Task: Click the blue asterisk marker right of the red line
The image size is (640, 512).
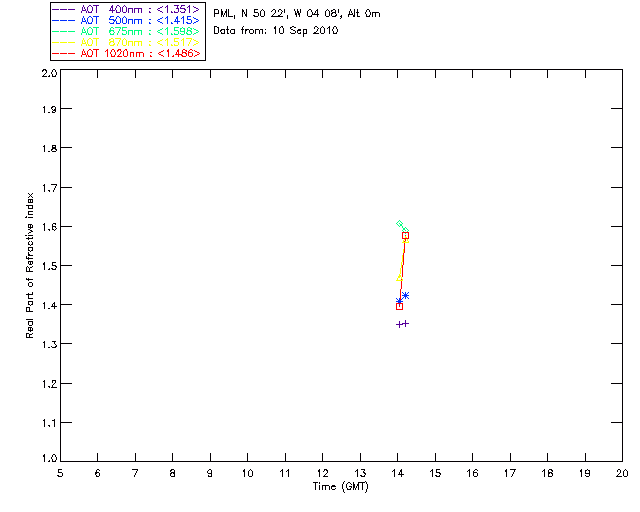Action: pos(405,295)
